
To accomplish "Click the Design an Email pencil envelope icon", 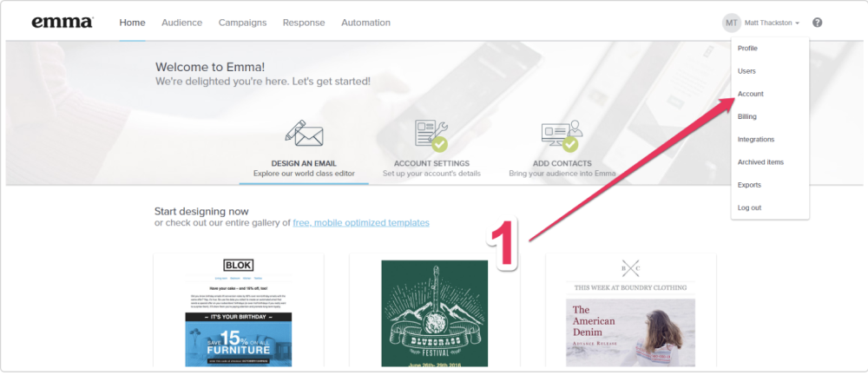I will (304, 135).
